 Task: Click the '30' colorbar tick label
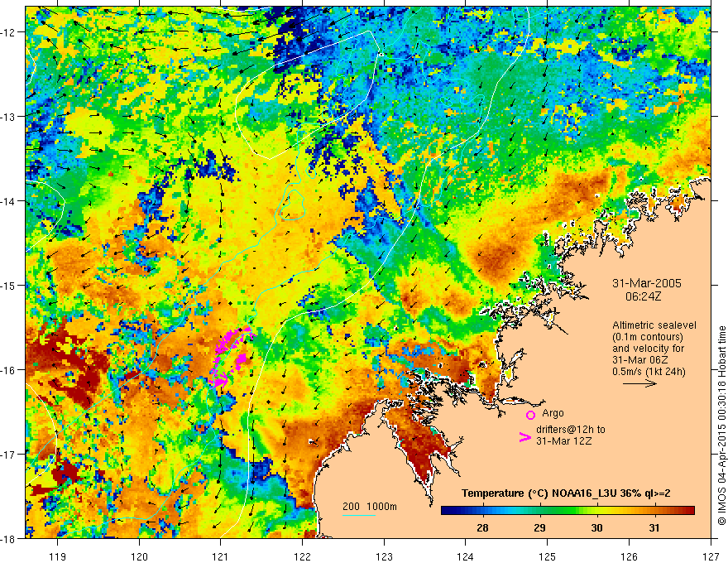click(596, 527)
